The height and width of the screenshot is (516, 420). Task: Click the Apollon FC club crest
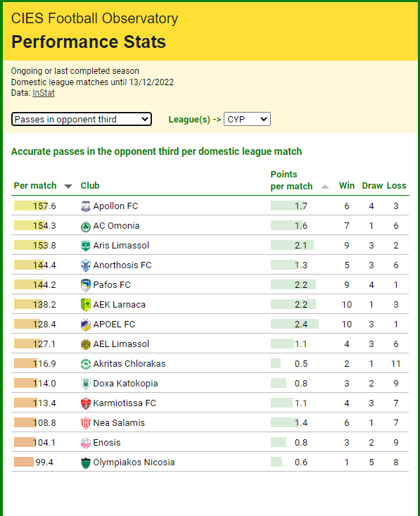click(x=86, y=206)
